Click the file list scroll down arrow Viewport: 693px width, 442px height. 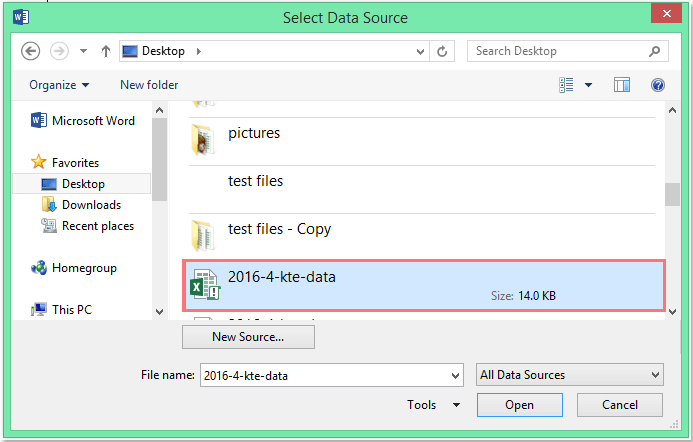tap(672, 312)
